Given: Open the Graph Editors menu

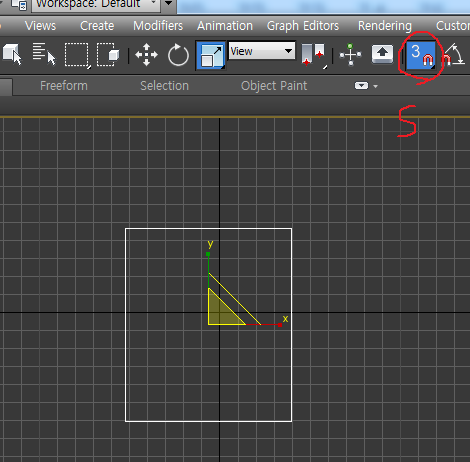Looking at the screenshot, I should click(x=303, y=26).
